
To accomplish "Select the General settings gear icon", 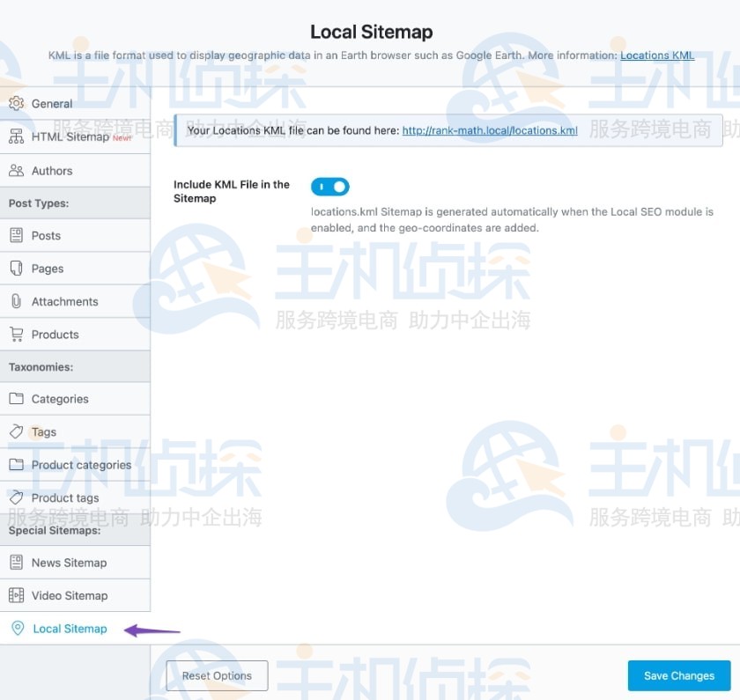I will tap(18, 103).
